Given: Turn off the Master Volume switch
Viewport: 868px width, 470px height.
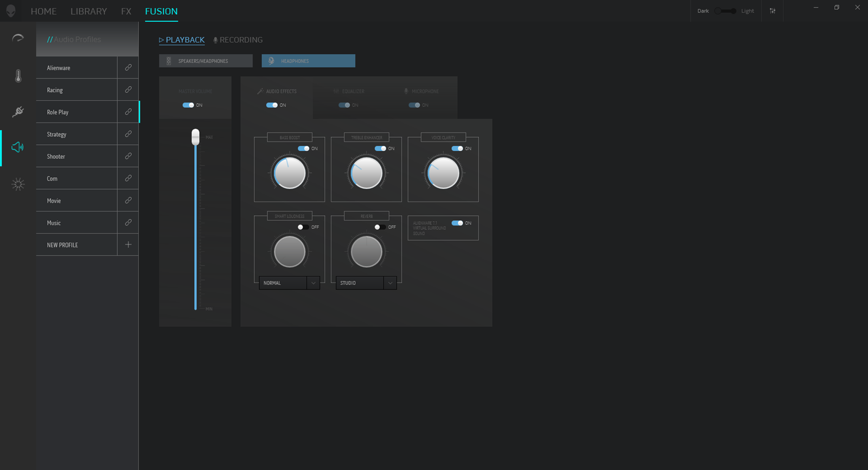Looking at the screenshot, I should tap(188, 105).
